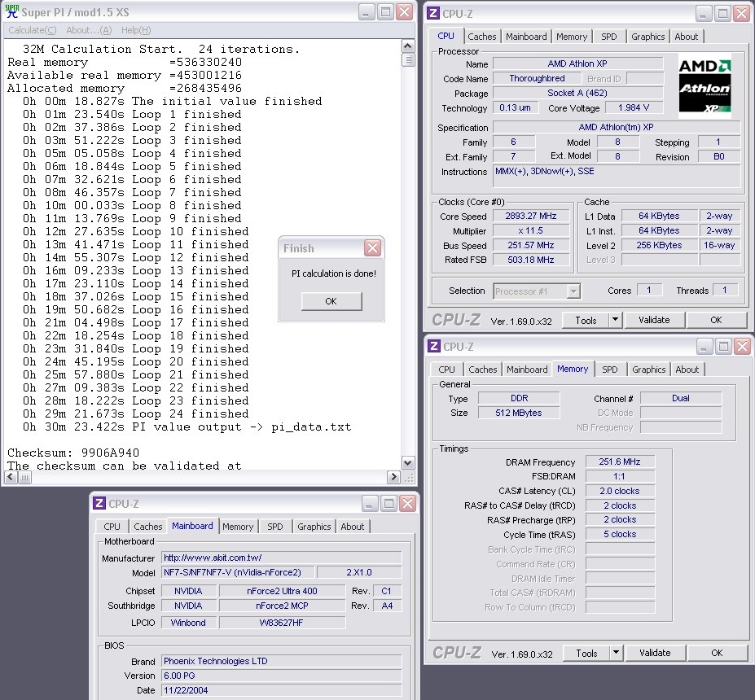Image resolution: width=755 pixels, height=700 pixels.
Task: Click the CPU-Z logo icon in Memory window
Action: (x=434, y=346)
